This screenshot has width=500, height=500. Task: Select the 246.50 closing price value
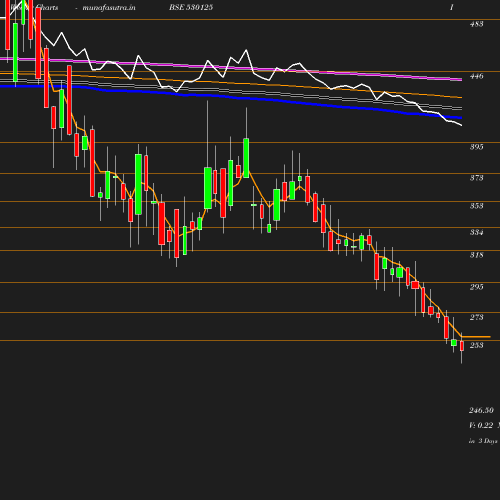coord(481,410)
